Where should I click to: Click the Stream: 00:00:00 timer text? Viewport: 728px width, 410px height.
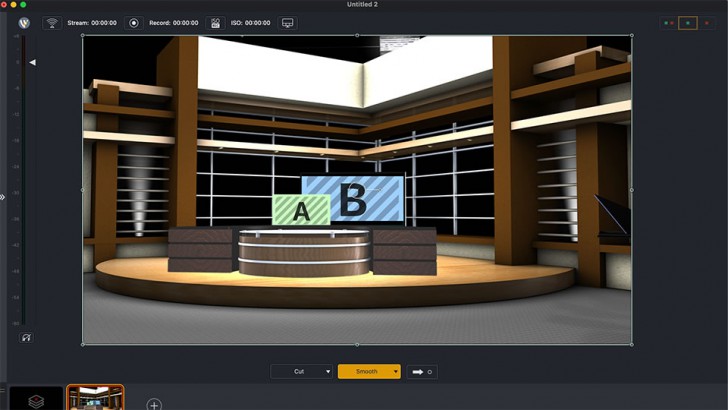point(92,23)
